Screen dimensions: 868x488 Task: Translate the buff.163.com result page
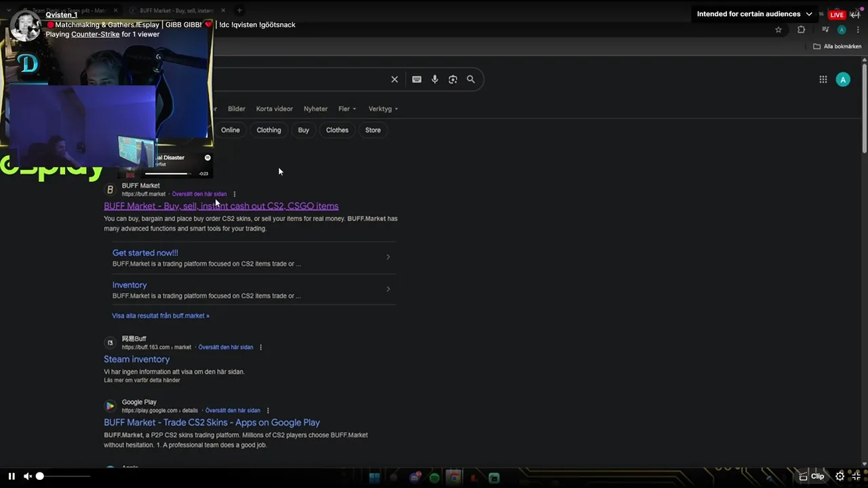(225, 347)
